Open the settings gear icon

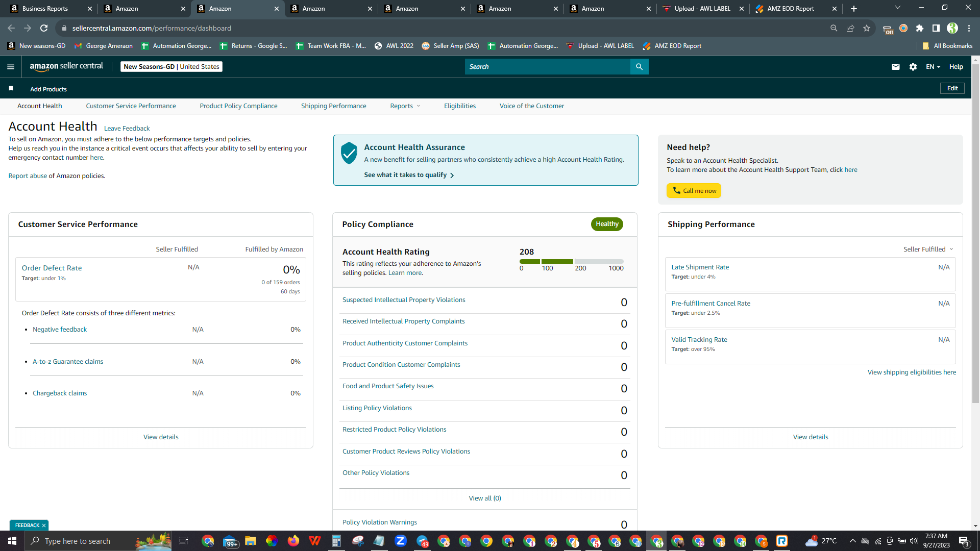(x=913, y=67)
